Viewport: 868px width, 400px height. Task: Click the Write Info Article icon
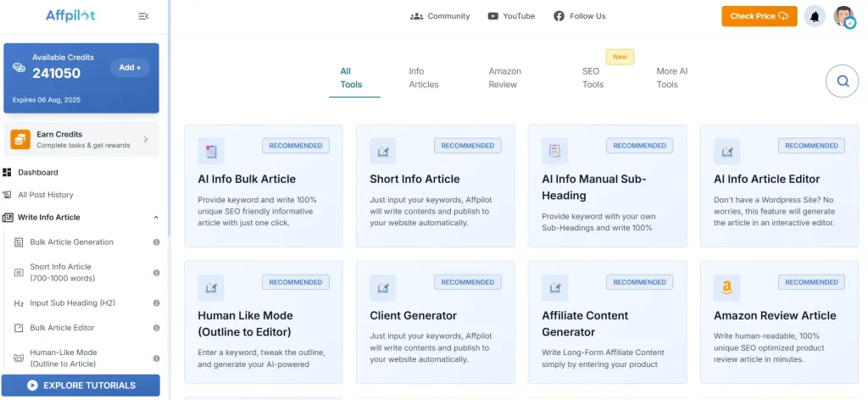[x=8, y=218]
